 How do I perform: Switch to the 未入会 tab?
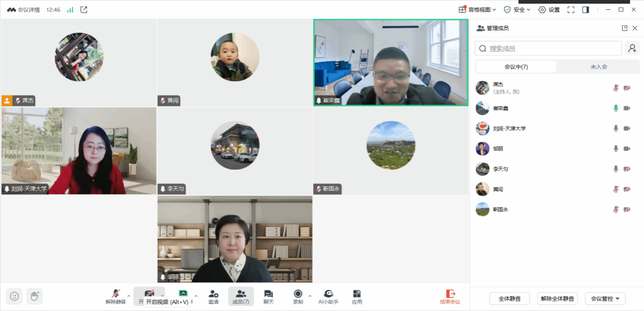tap(598, 67)
